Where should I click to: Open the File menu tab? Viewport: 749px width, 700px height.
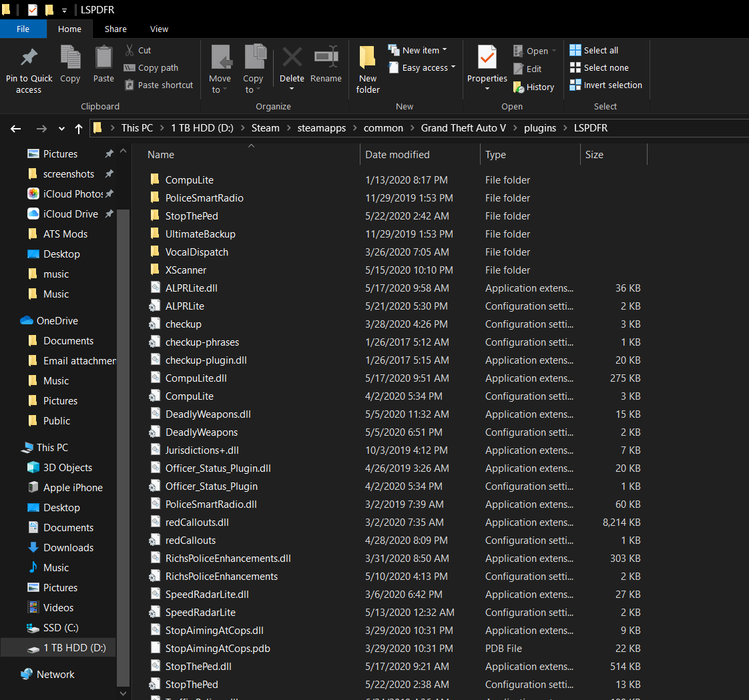click(x=23, y=29)
